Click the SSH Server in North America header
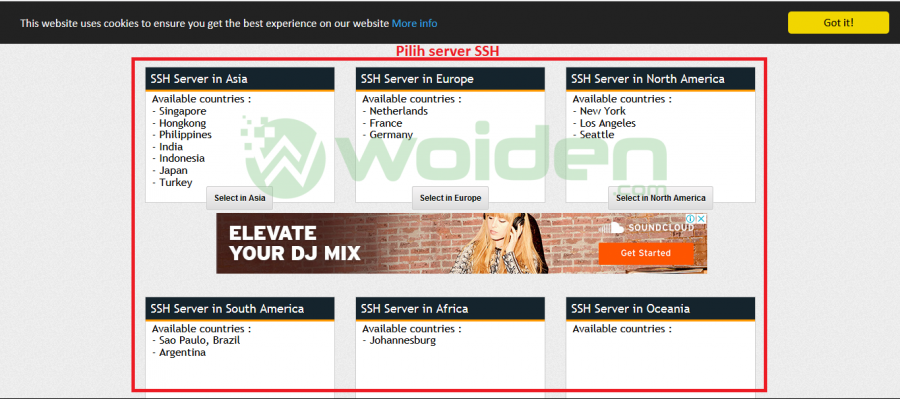900x399 pixels. coord(661,79)
